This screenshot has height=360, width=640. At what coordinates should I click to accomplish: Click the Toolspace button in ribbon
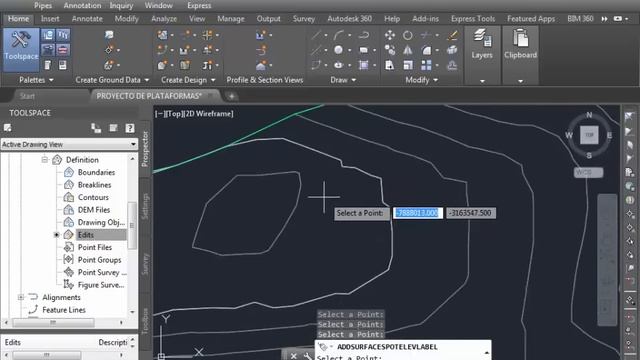(21, 49)
